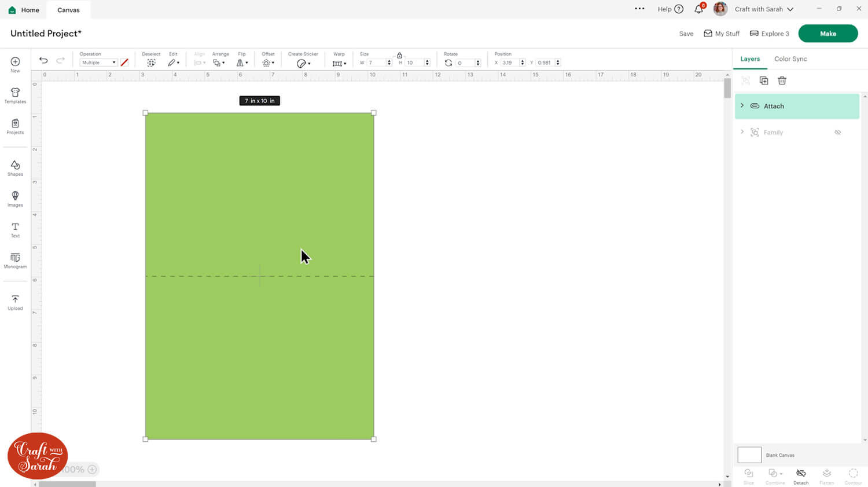
Task: Click the Undo arrow
Action: point(43,60)
